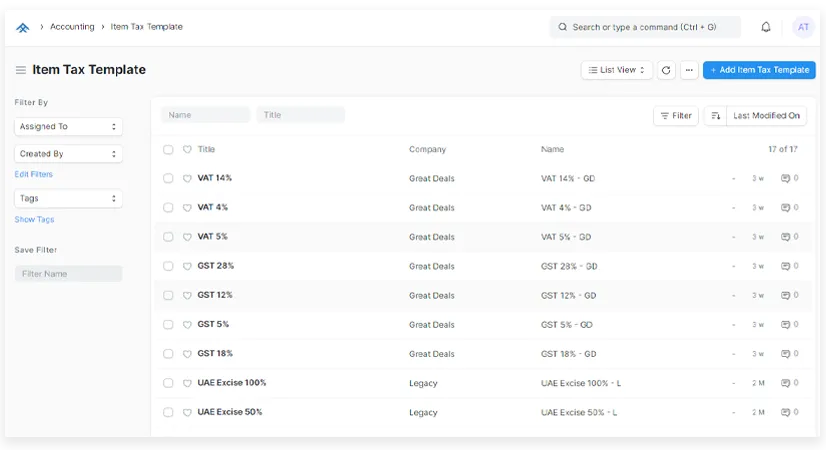Open the Created By filter dropdown

pyautogui.click(x=68, y=154)
